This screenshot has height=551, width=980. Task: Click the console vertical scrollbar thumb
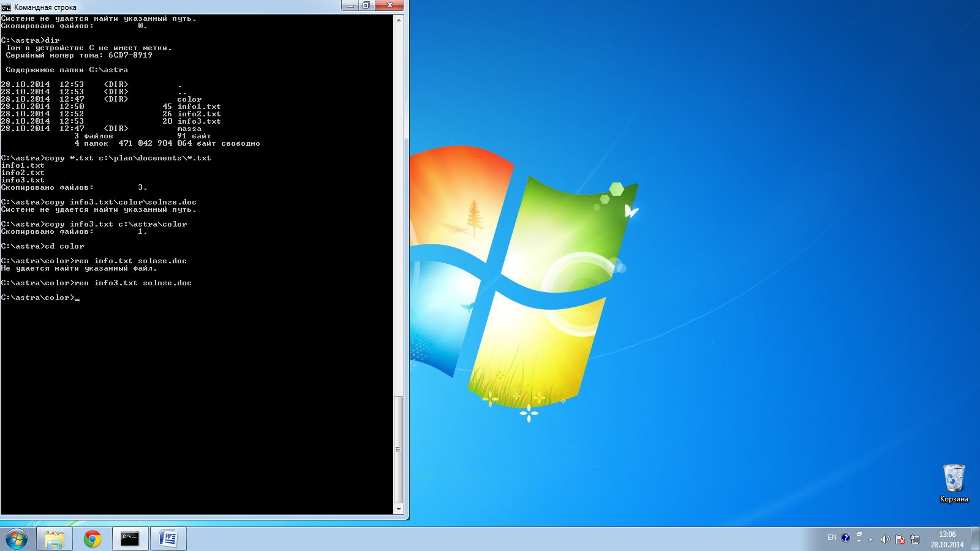[399, 449]
